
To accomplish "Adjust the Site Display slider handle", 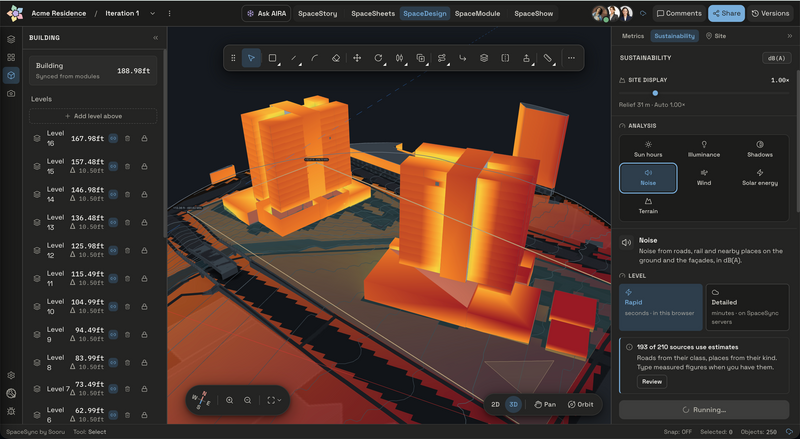I will pos(655,93).
